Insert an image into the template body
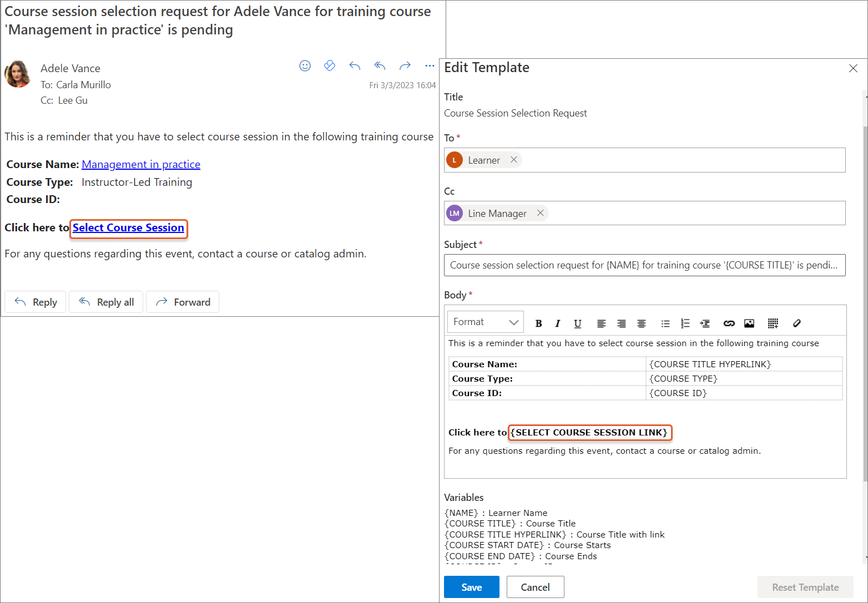This screenshot has width=868, height=603. [749, 323]
